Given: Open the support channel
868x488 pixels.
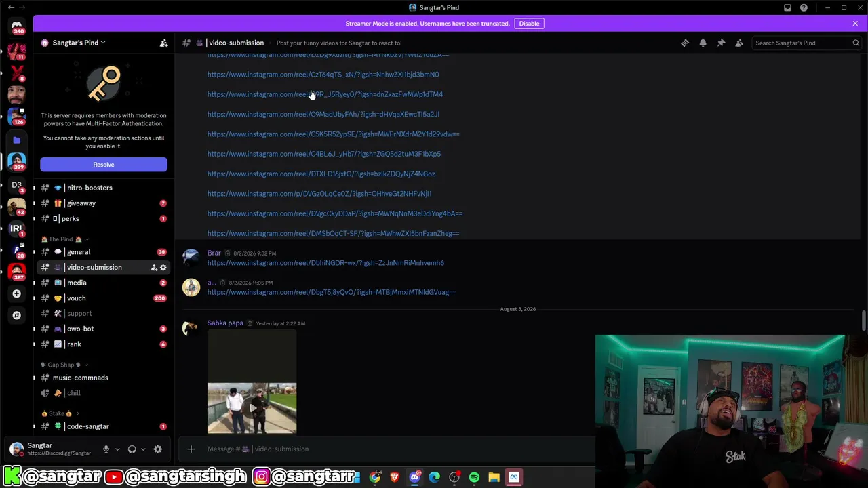Looking at the screenshot, I should [x=104, y=313].
